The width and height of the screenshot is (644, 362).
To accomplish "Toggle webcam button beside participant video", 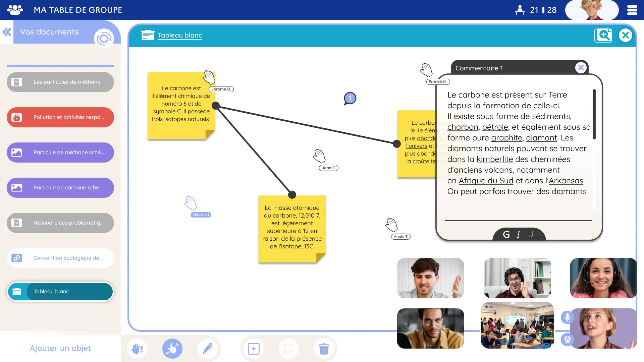I will (x=567, y=340).
